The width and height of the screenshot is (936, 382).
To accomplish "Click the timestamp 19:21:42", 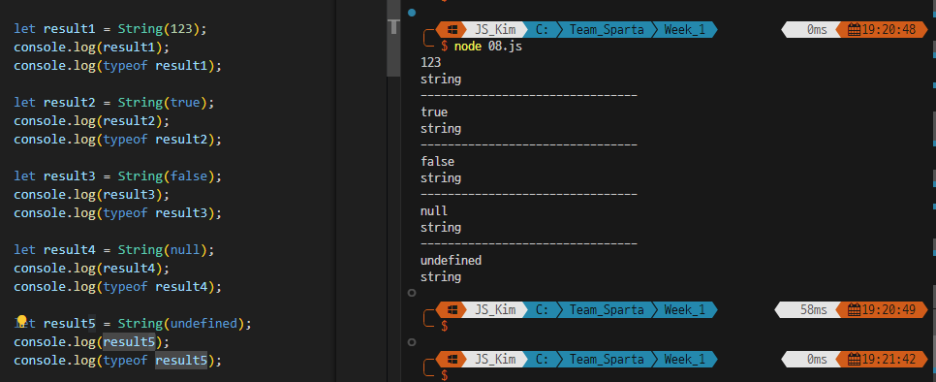I will pos(888,359).
